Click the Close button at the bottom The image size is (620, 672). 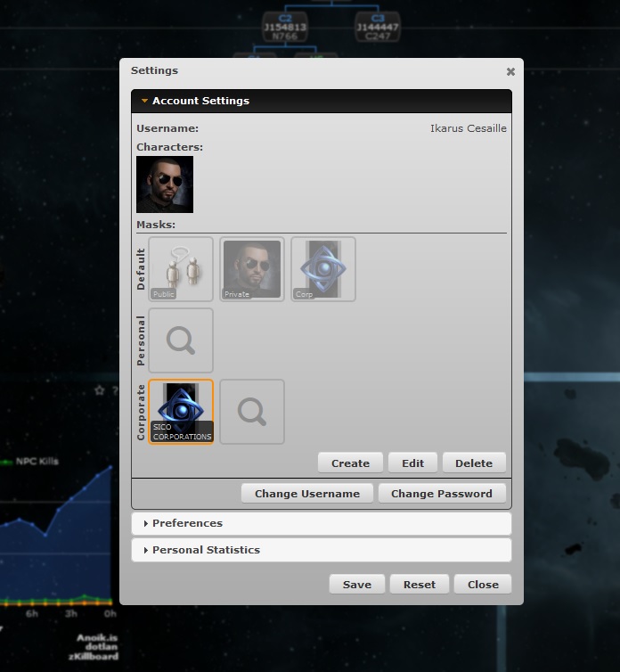pos(483,585)
